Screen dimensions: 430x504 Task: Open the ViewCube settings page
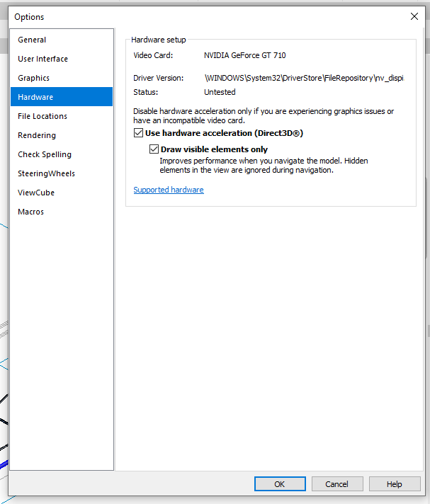(62, 193)
